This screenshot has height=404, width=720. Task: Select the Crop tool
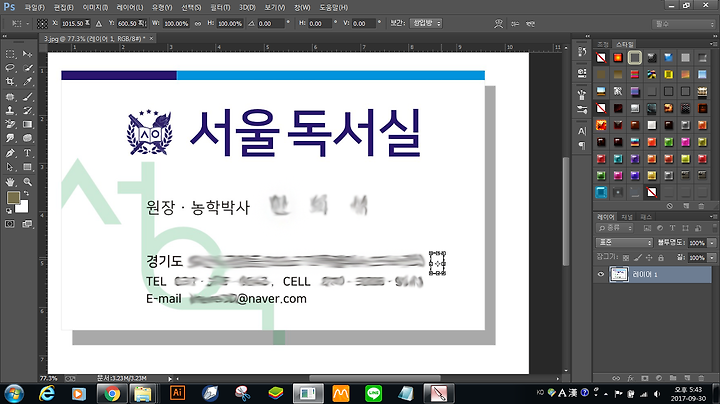point(10,82)
